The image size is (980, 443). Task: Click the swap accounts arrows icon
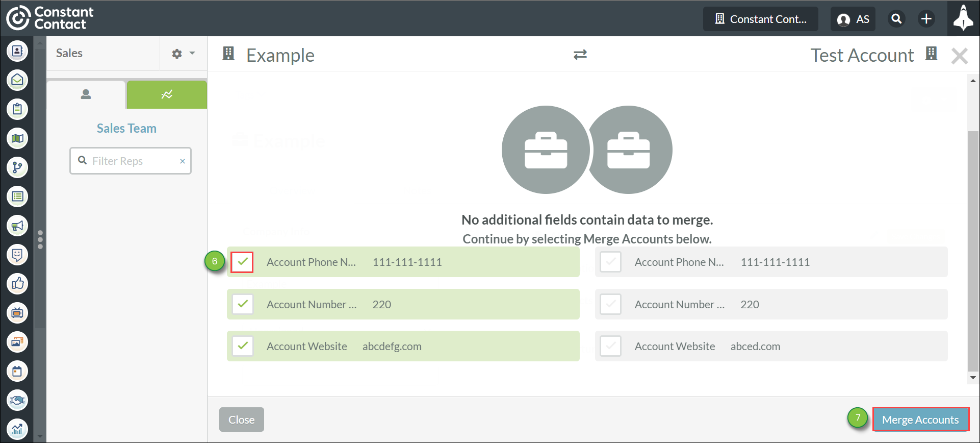tap(580, 55)
